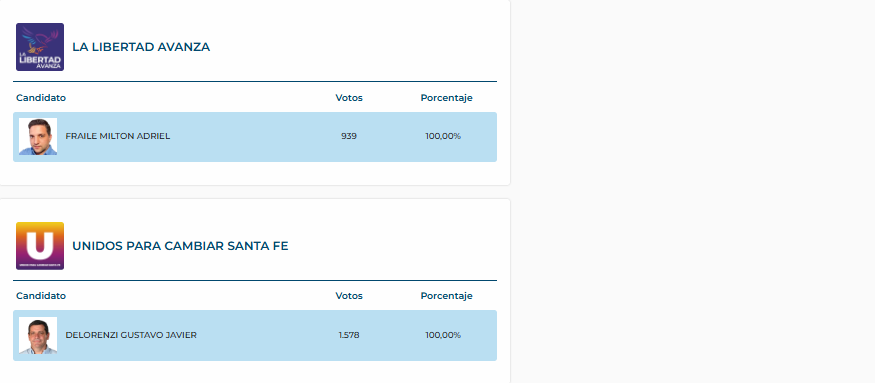Click Votos header in La Libertad Avanza table

tap(349, 98)
